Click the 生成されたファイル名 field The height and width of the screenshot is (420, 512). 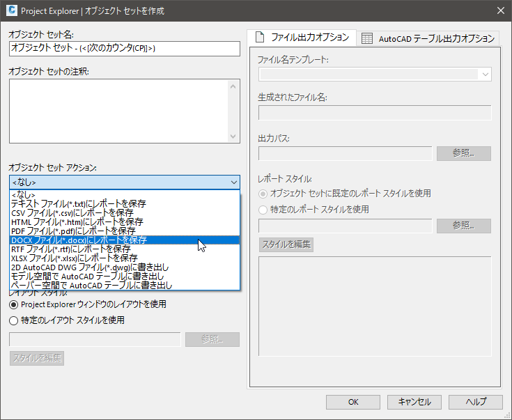click(375, 113)
